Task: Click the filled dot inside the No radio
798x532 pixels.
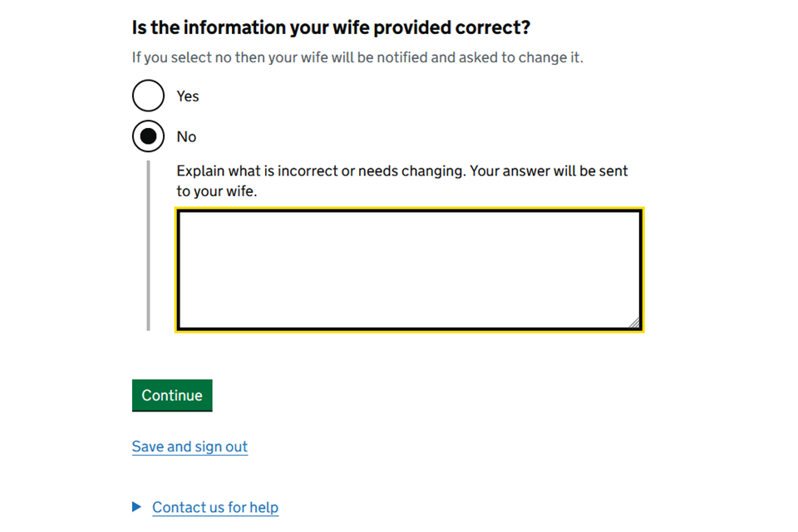Action: click(148, 136)
